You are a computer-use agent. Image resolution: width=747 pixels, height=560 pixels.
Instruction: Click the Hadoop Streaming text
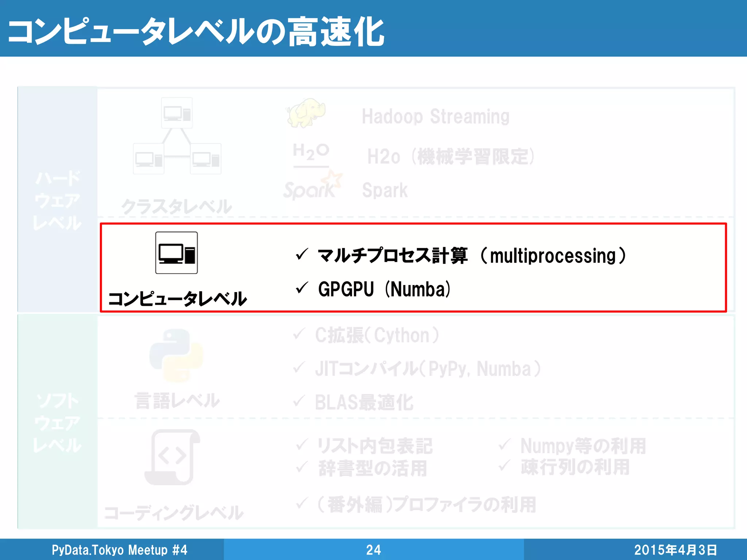tap(435, 117)
